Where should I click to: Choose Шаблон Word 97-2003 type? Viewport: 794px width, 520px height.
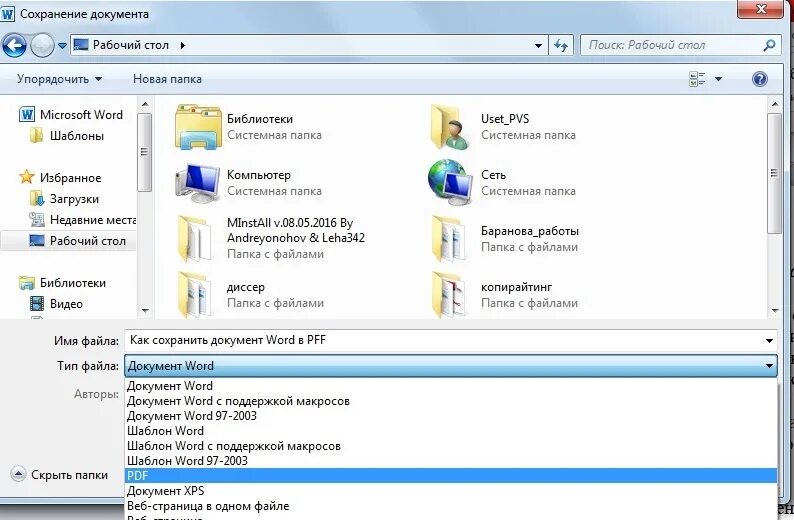(x=450, y=461)
